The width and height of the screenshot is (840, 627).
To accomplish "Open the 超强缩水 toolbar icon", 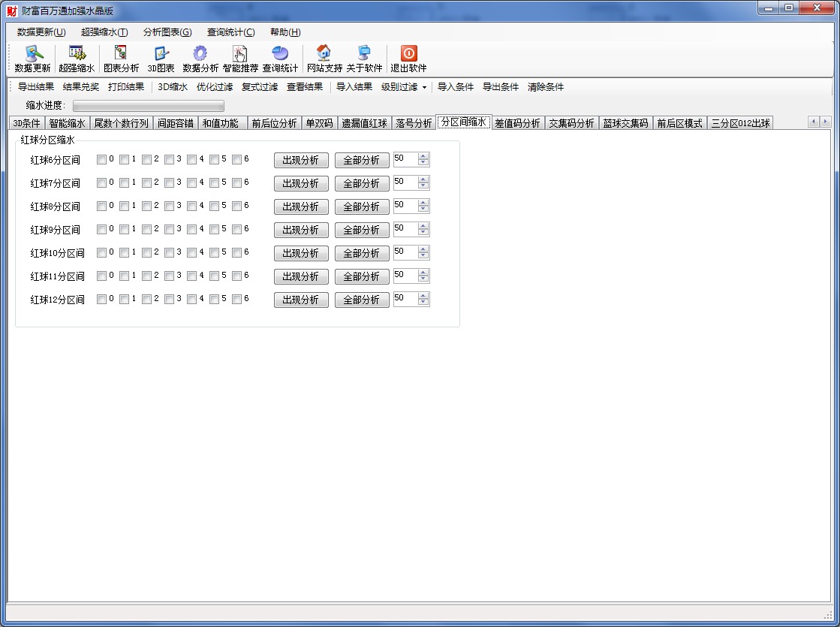I will (x=77, y=53).
